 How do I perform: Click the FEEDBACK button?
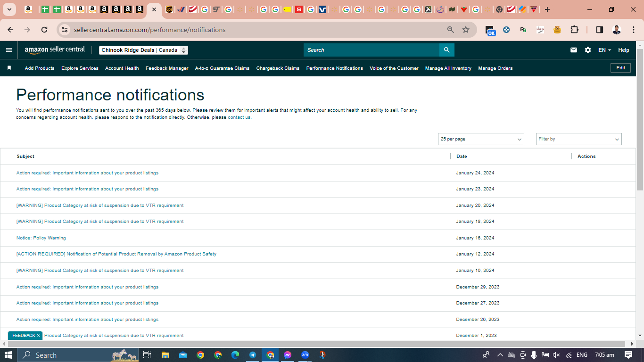point(24,336)
